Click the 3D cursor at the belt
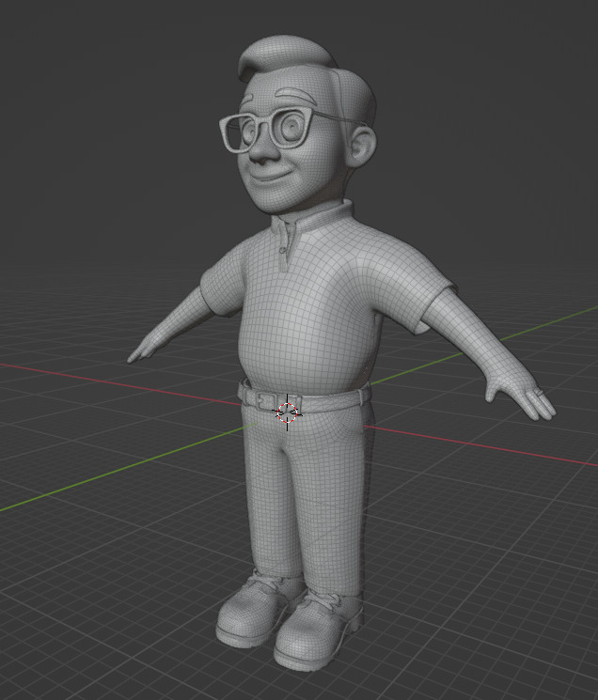598x700 pixels. (x=287, y=412)
